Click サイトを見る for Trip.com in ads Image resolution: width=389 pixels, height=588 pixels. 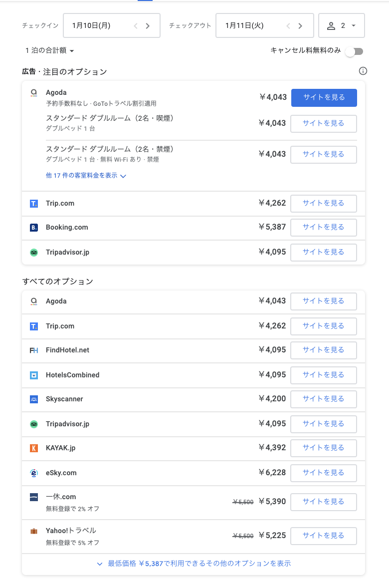[x=324, y=203]
